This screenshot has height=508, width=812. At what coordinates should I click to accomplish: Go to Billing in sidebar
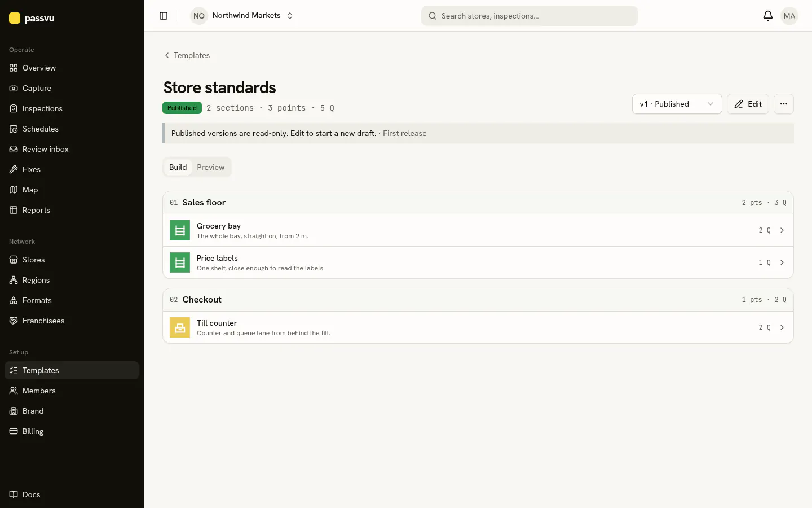(72, 431)
